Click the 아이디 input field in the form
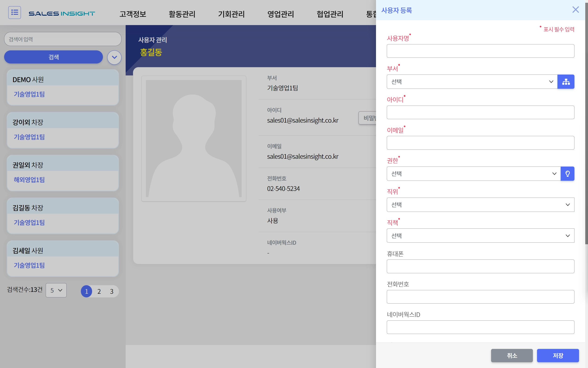 pyautogui.click(x=480, y=112)
